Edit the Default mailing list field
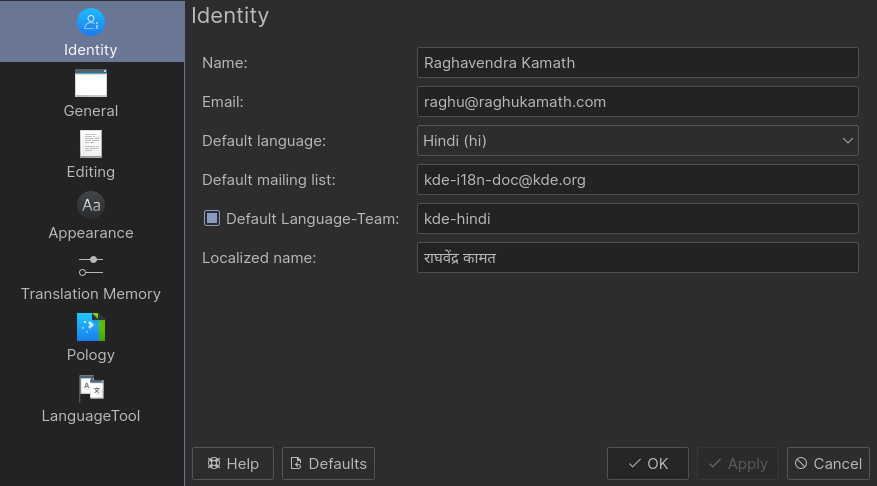This screenshot has height=486, width=877. pos(638,180)
